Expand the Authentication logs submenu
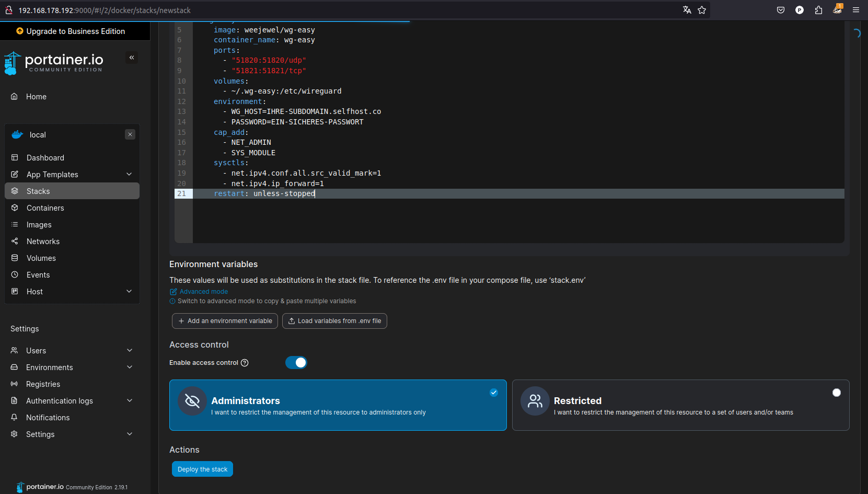This screenshot has height=494, width=868. point(130,401)
